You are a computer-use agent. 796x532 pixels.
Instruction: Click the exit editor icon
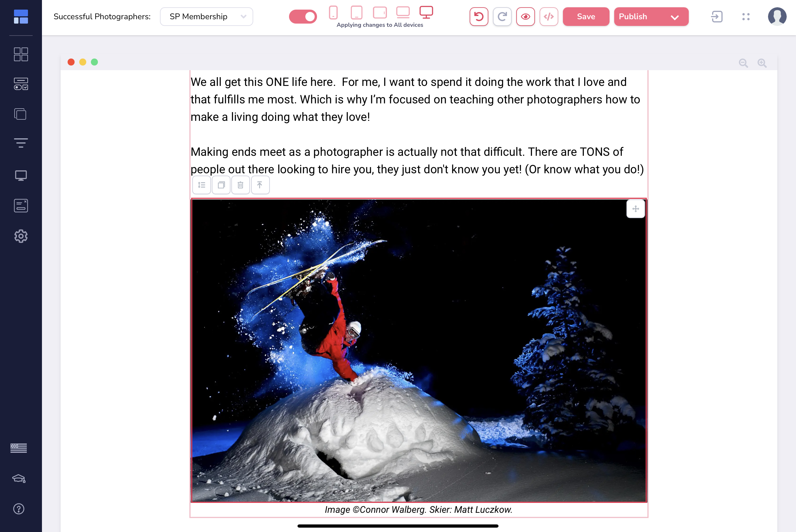coord(717,17)
